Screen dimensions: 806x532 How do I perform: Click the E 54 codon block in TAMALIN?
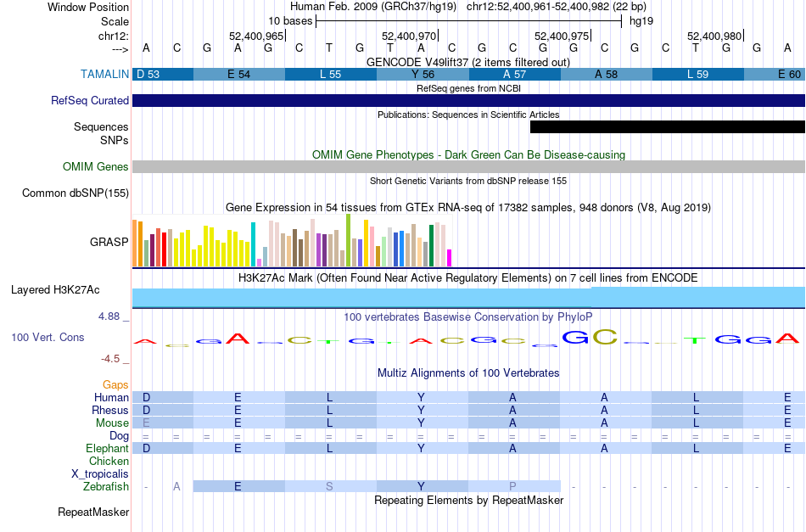239,74
